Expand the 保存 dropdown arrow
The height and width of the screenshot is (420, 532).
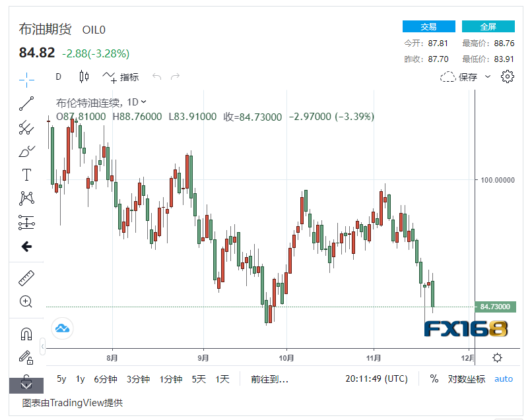coord(488,76)
